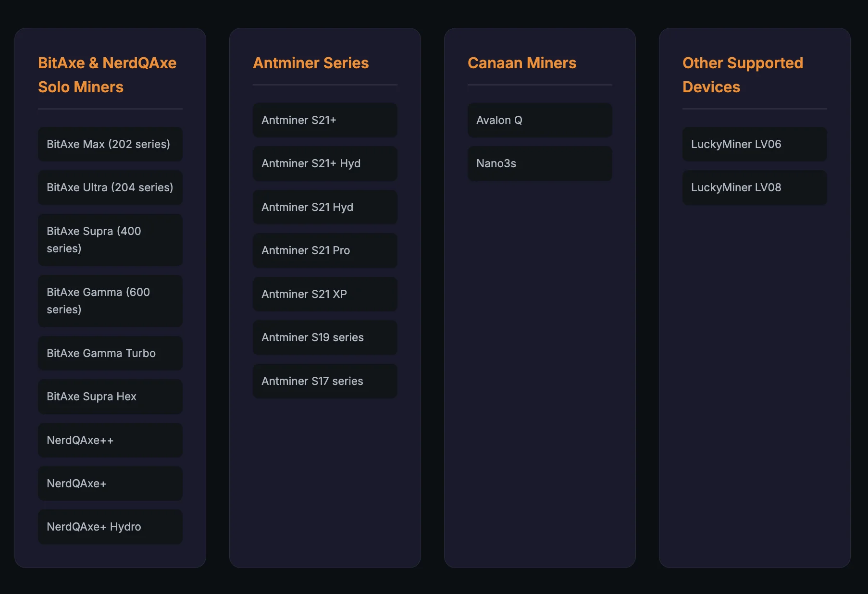Select the NerdQAxe+ Hydro entry
This screenshot has width=868, height=594.
click(x=110, y=527)
